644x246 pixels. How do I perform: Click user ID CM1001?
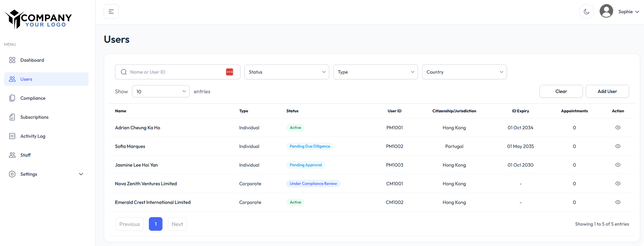pyautogui.click(x=395, y=184)
